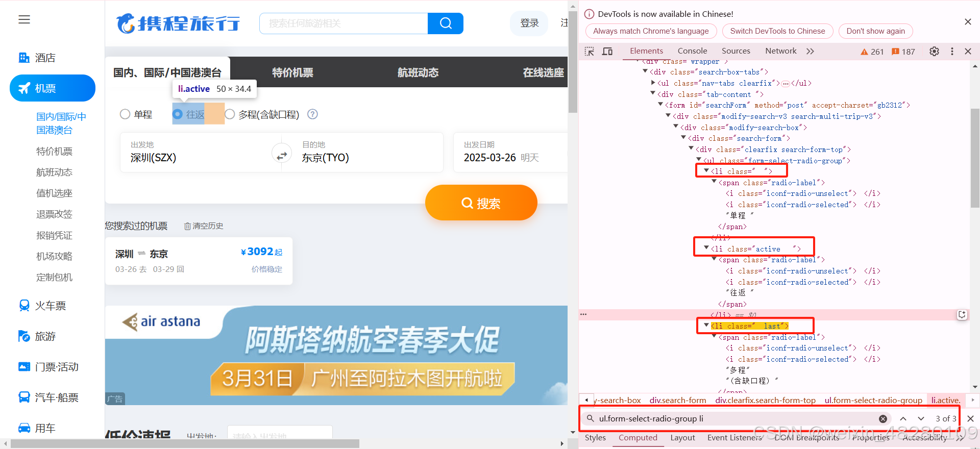
Task: Switch to the DevTools Sources tab
Action: pos(736,51)
